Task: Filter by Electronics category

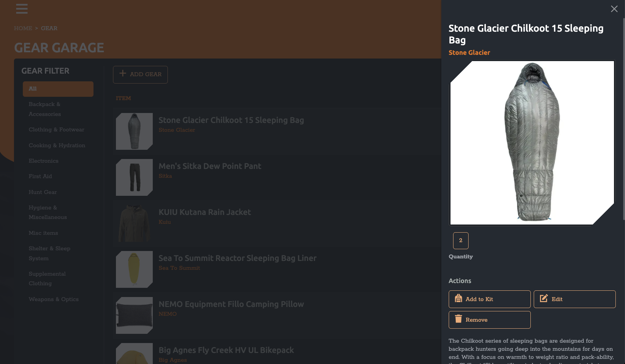Action: pos(58,161)
